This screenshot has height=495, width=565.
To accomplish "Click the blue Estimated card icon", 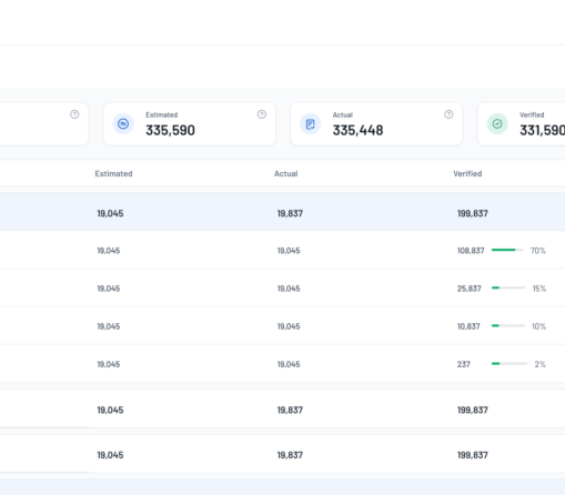I will click(123, 124).
